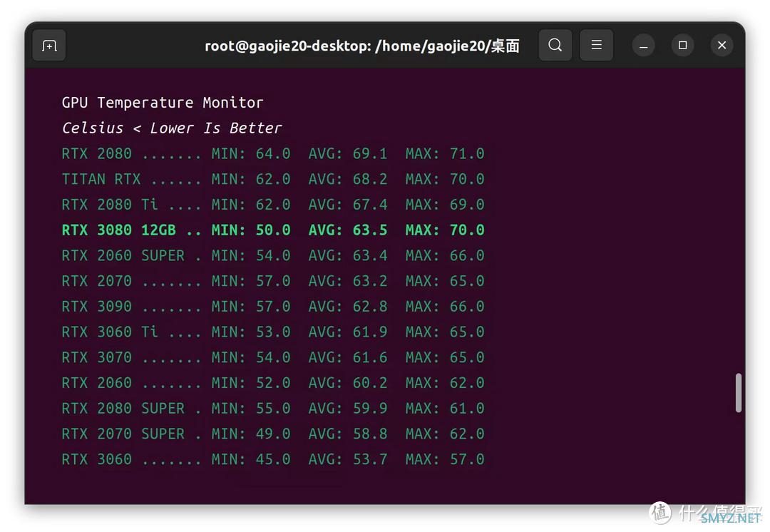
Task: Select the RTX 3060 MIN 45.0 row
Action: tap(273, 460)
